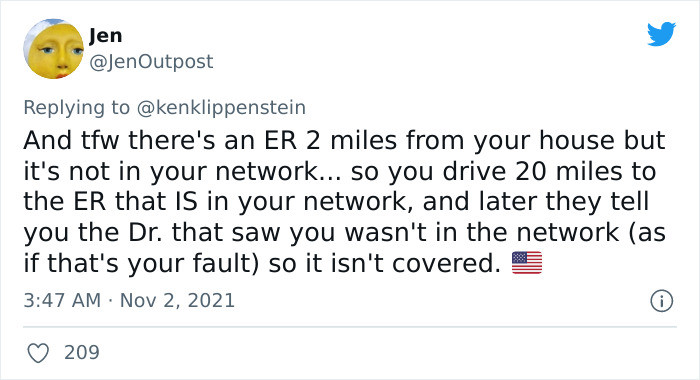700x380 pixels.
Task: Like the tweet with the heart icon
Action: pos(38,353)
